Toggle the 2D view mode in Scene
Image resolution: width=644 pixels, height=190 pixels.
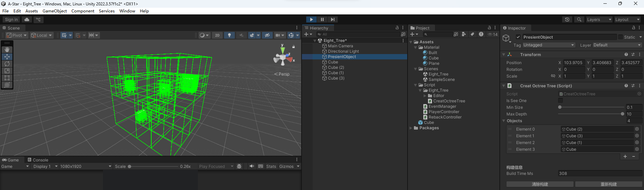[217, 35]
